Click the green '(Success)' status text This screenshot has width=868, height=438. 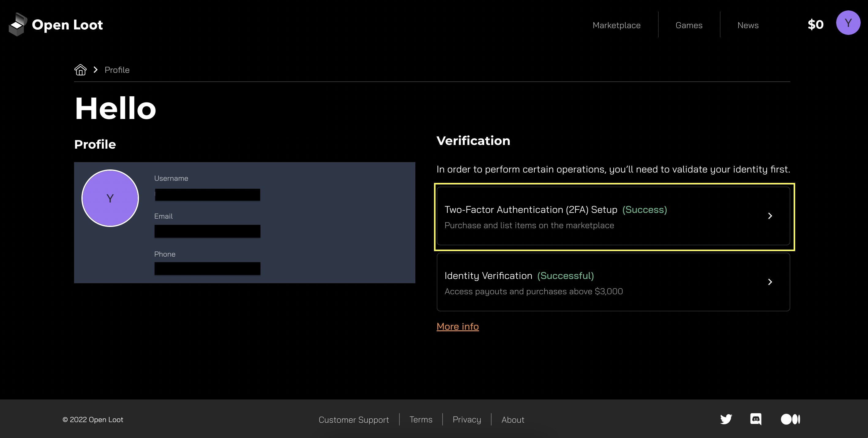pos(644,210)
